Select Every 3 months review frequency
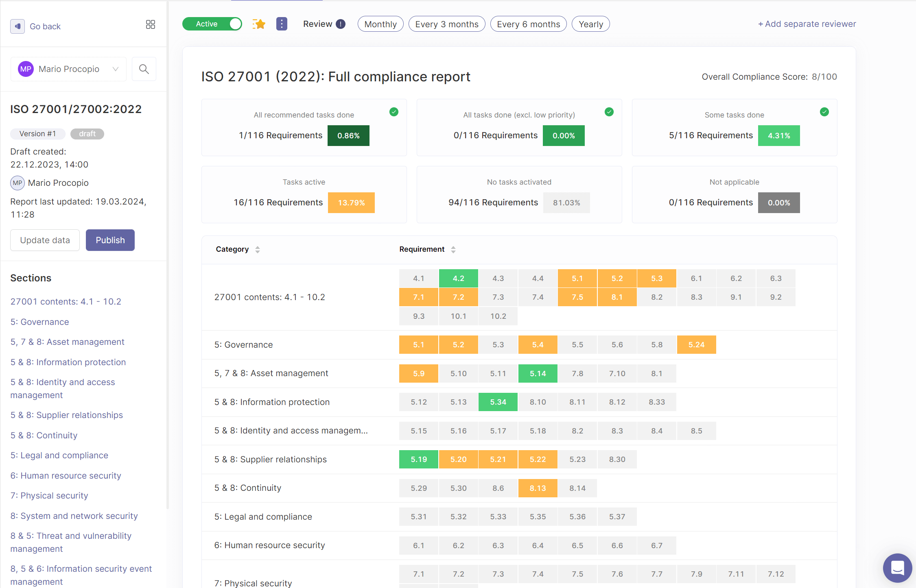Image resolution: width=916 pixels, height=588 pixels. (x=447, y=24)
